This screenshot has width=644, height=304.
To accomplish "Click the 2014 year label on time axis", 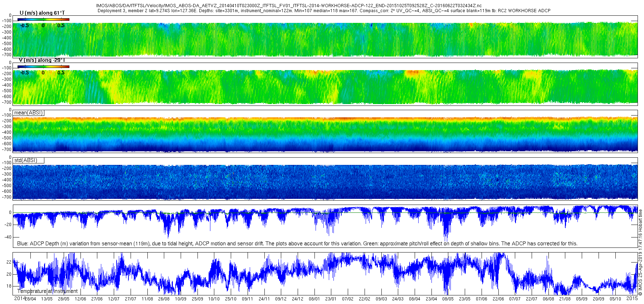I will [x=20, y=299].
